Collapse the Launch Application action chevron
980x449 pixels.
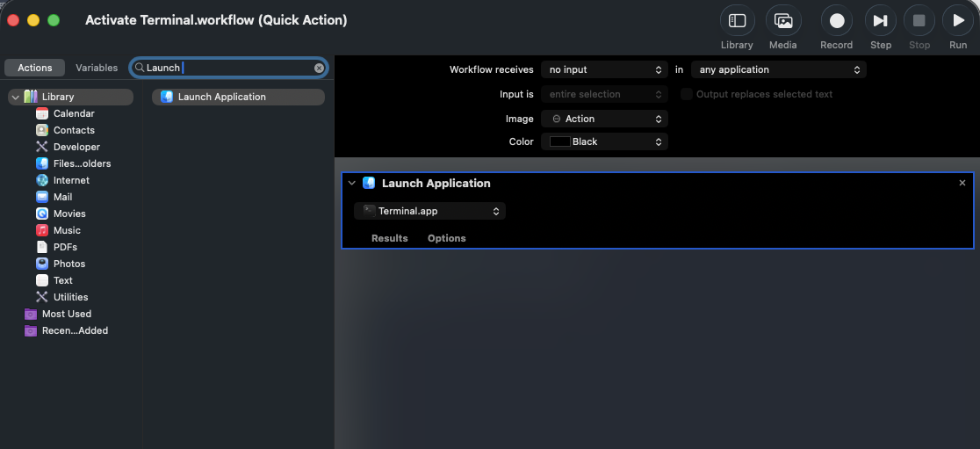point(352,184)
